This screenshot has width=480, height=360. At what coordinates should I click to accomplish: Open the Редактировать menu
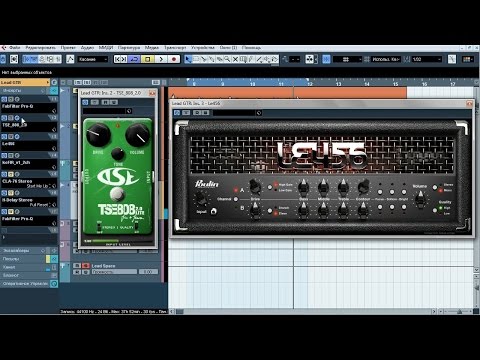tap(41, 48)
